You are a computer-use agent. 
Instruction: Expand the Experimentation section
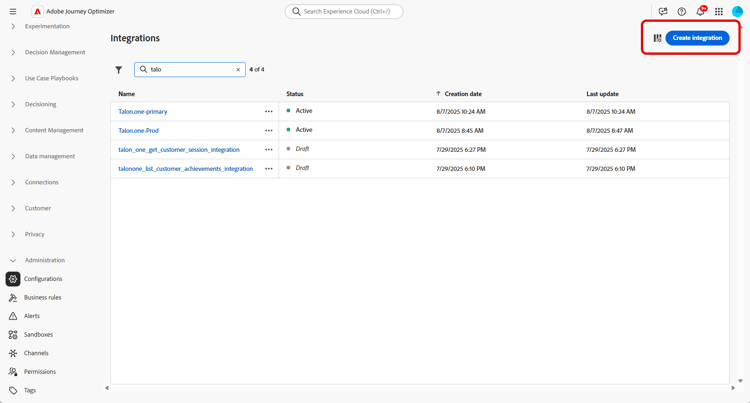(x=13, y=26)
